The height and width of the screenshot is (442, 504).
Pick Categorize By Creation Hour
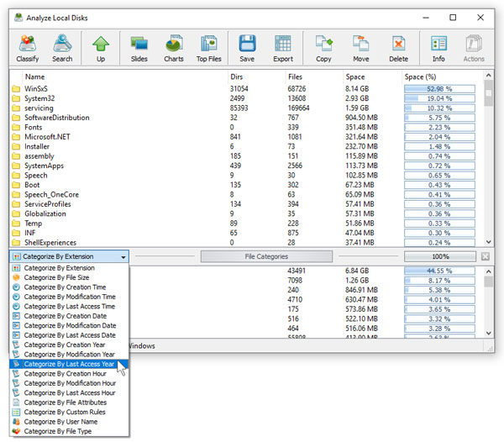(x=69, y=374)
